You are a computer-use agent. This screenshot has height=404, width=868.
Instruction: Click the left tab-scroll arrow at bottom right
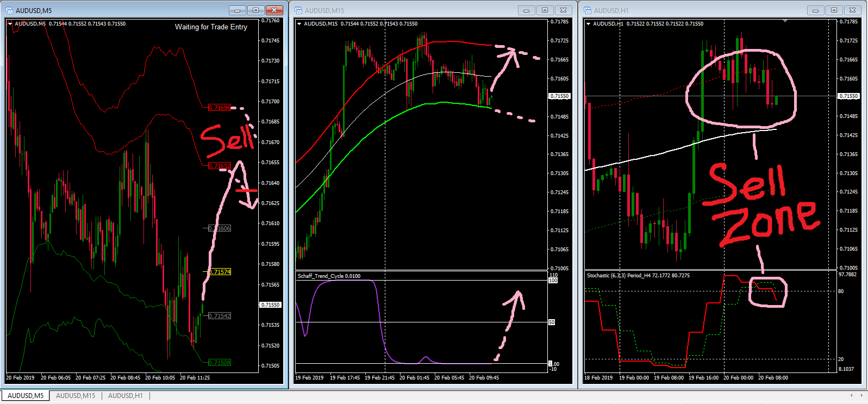click(x=852, y=395)
